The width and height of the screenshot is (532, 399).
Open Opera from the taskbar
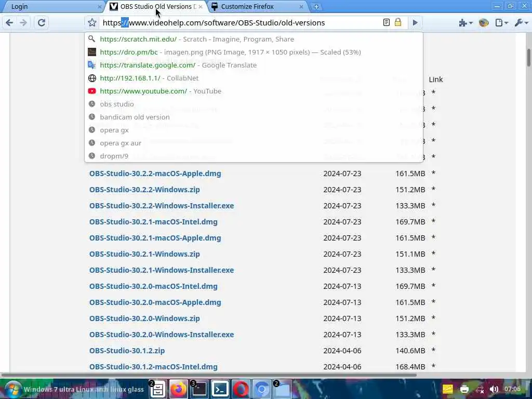[x=241, y=389]
